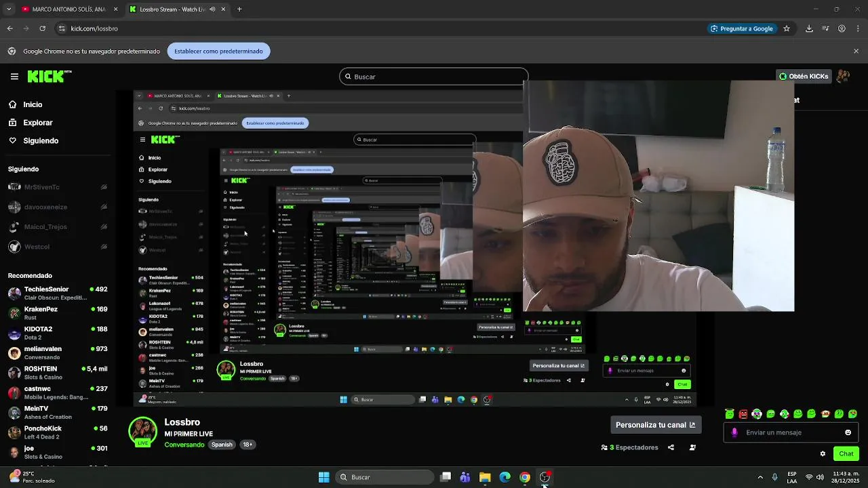This screenshot has width=868, height=488.
Task: Pick the green halo emote
Action: [729, 414]
